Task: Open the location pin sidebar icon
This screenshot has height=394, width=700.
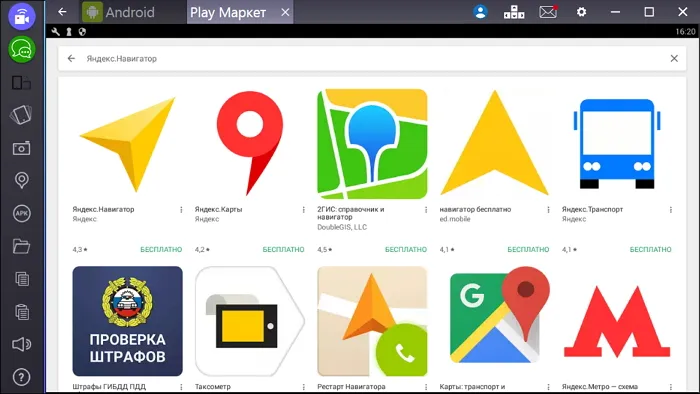Action: tap(21, 180)
